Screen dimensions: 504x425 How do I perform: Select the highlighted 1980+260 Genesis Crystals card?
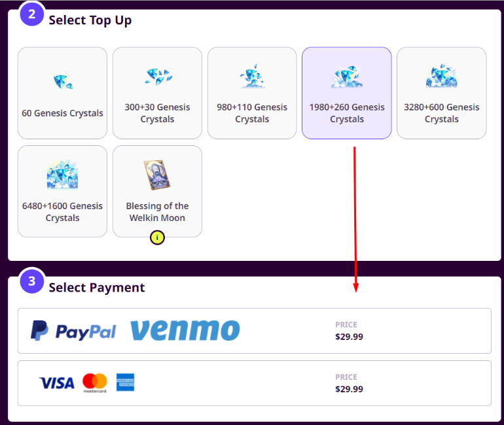coord(347,93)
